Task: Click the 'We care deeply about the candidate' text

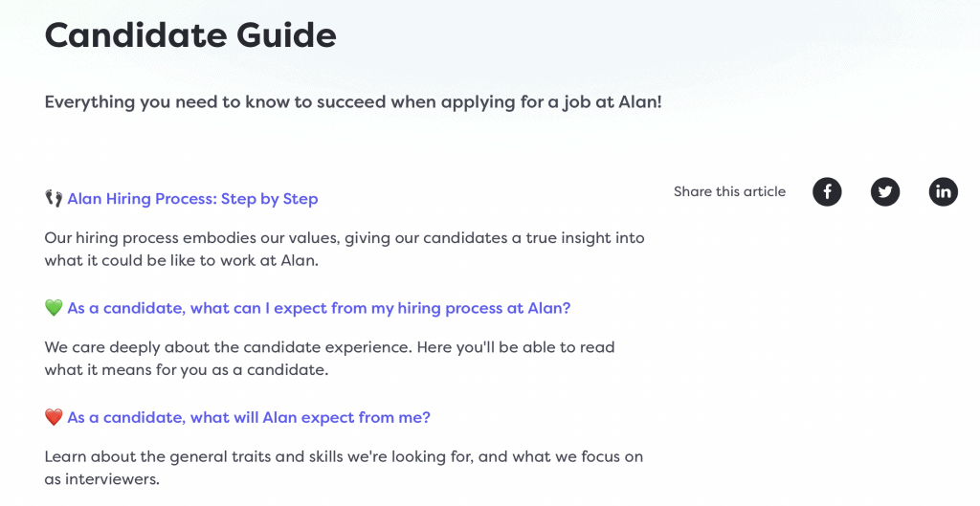Action: pyautogui.click(x=329, y=347)
